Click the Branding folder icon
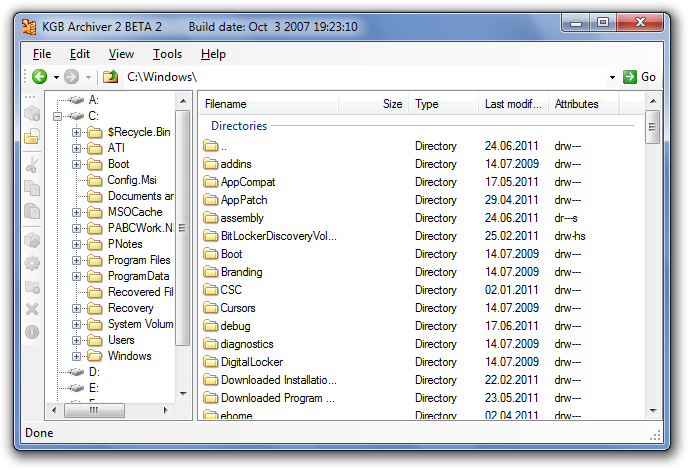The height and width of the screenshot is (470, 689). (211, 272)
